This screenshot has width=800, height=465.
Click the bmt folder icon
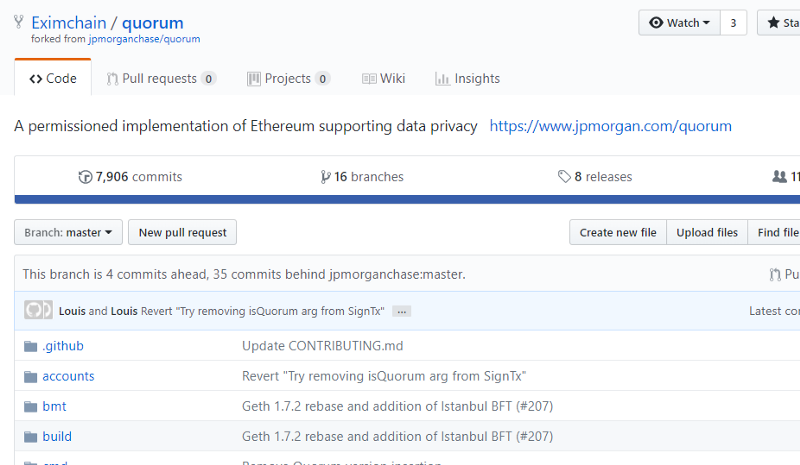click(30, 407)
